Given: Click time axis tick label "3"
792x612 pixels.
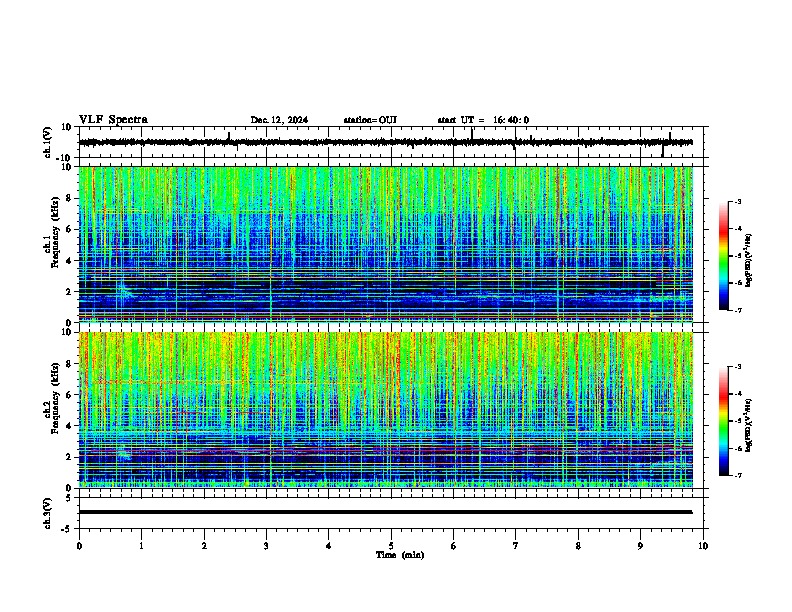Looking at the screenshot, I should (x=266, y=546).
